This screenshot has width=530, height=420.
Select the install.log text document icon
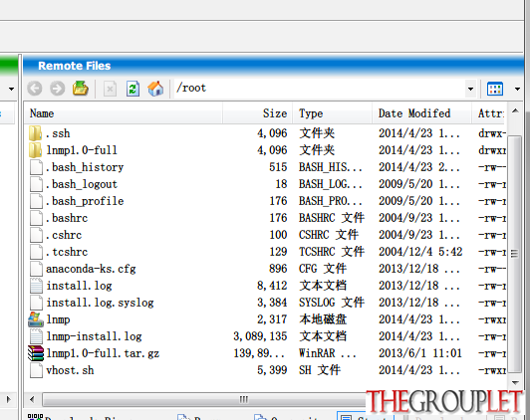pos(36,286)
